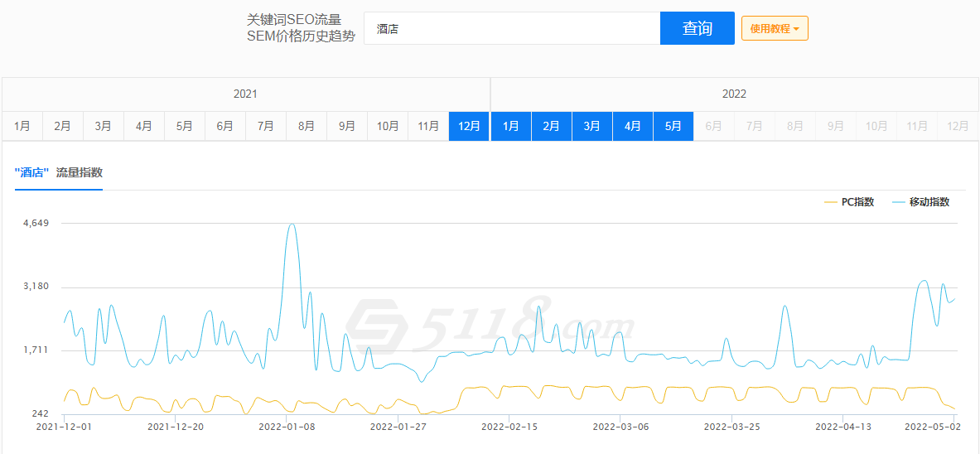Click the 2022-01-27 date label

398,427
